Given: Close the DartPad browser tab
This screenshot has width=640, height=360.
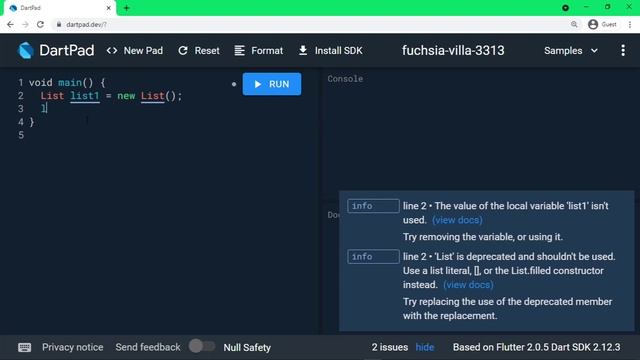Looking at the screenshot, I should pos(109,8).
